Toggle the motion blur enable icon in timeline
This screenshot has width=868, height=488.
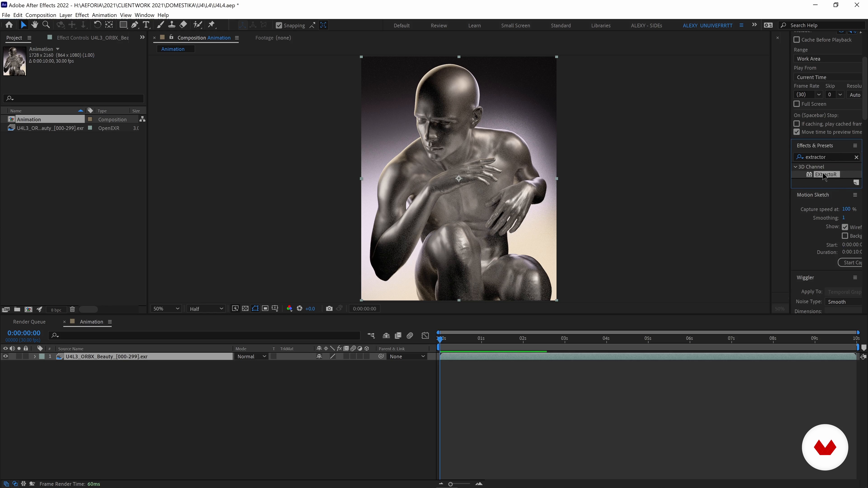tap(410, 336)
